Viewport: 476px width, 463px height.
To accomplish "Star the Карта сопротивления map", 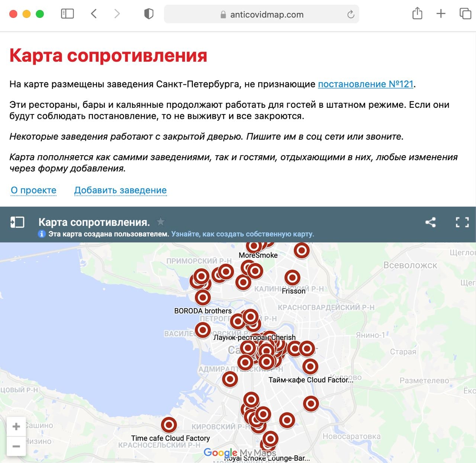I will pos(161,222).
